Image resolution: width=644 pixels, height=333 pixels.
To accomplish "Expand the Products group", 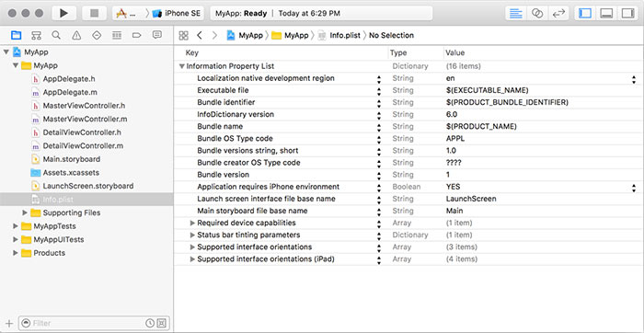I will click(16, 253).
